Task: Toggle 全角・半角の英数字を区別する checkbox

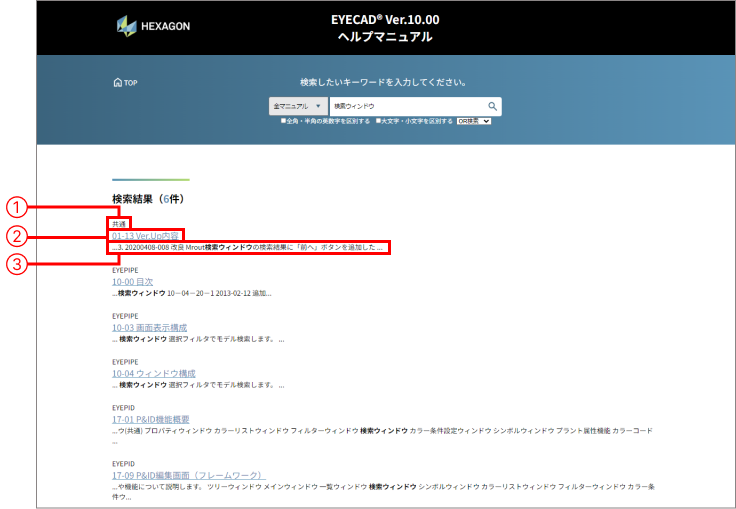Action: (x=284, y=121)
